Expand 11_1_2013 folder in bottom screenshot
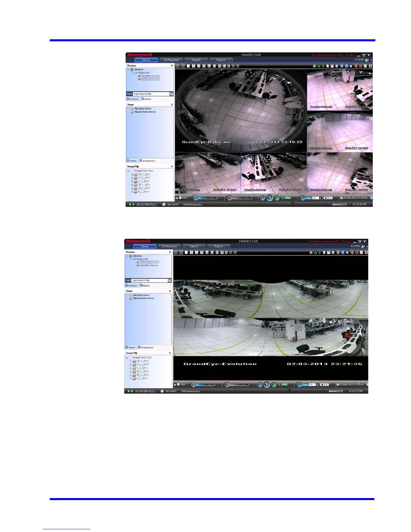Image resolution: width=411 pixels, height=532 pixels. (x=131, y=364)
